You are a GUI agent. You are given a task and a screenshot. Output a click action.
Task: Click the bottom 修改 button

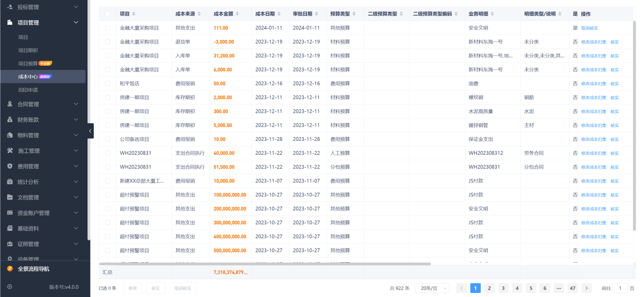click(133, 288)
